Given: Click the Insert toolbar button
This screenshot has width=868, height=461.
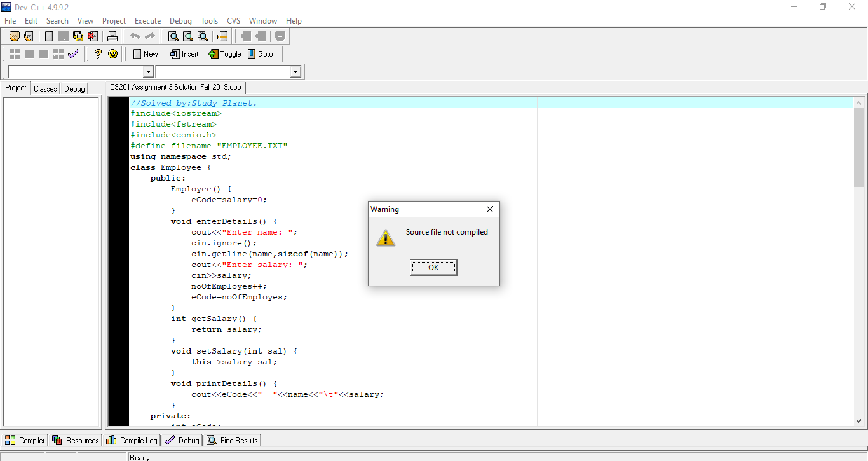Looking at the screenshot, I should [184, 54].
